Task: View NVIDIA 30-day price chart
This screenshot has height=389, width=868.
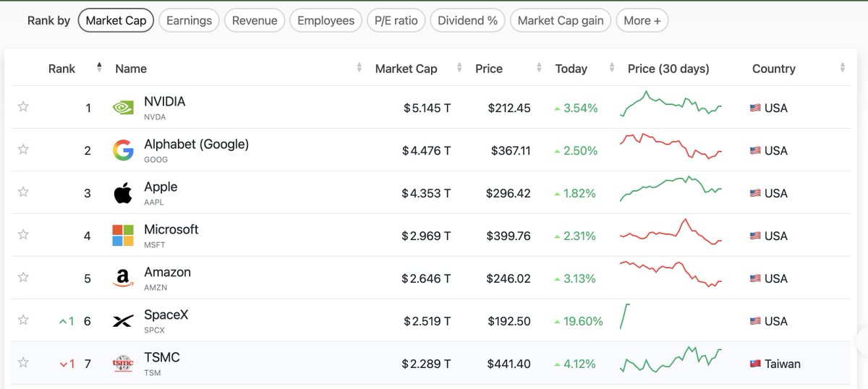Action: (x=671, y=103)
